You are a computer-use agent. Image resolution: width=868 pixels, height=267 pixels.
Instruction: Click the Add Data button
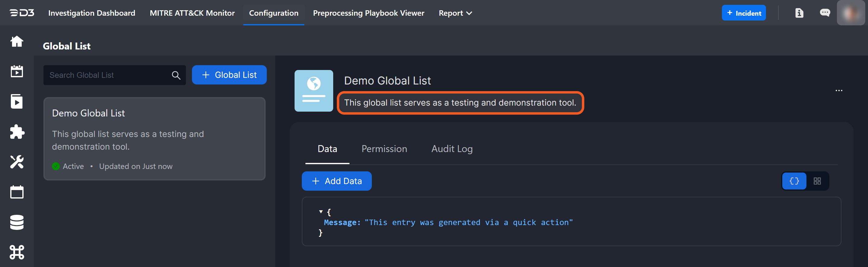(x=337, y=181)
